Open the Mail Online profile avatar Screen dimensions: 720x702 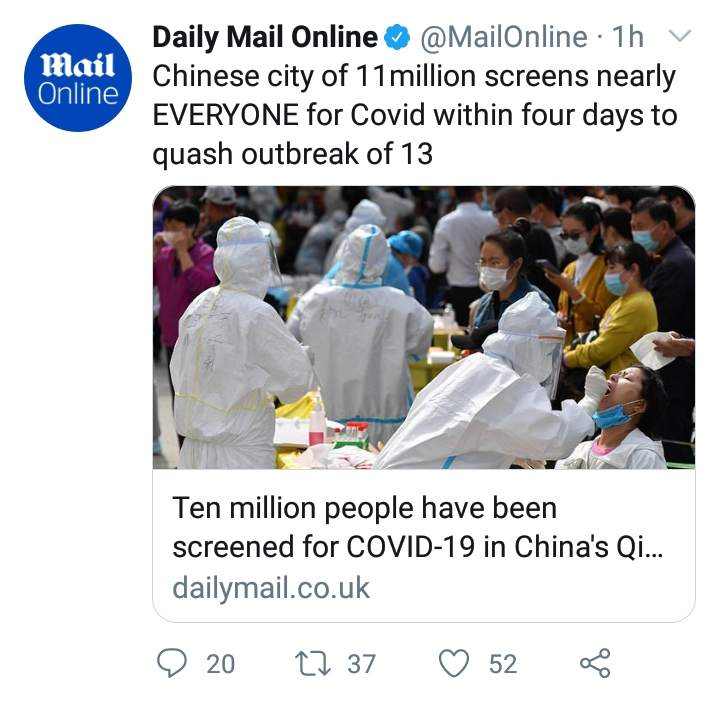tap(78, 78)
